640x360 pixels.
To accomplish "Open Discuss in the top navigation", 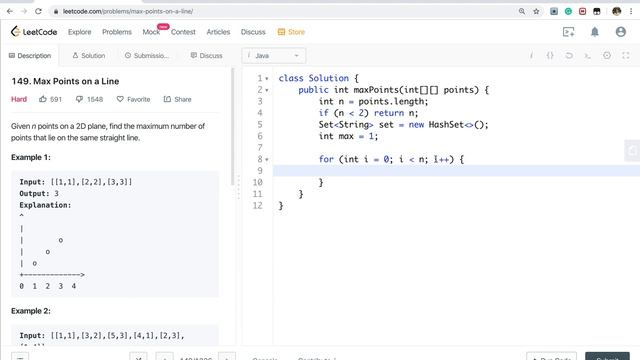I will [253, 32].
